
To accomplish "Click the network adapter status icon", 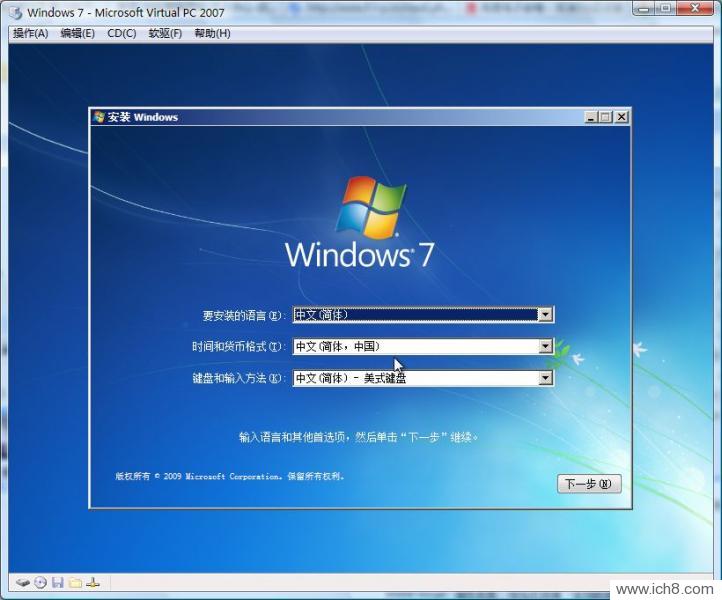I will 93,582.
